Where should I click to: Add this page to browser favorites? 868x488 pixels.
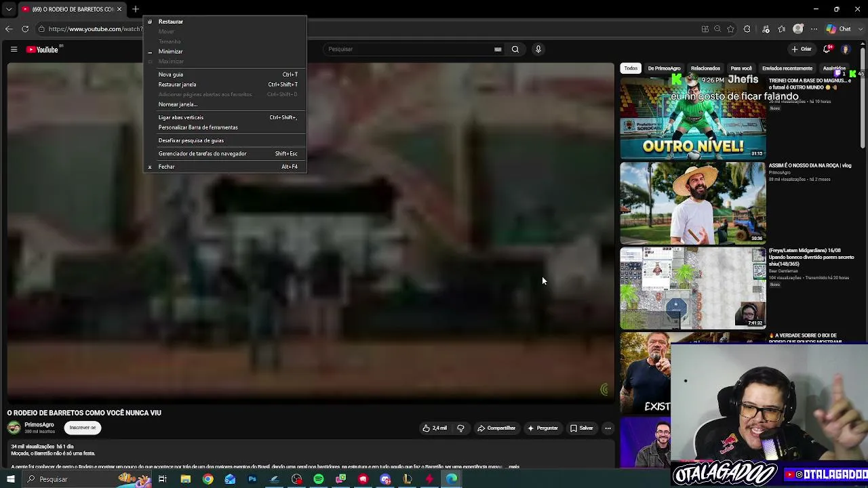(730, 29)
